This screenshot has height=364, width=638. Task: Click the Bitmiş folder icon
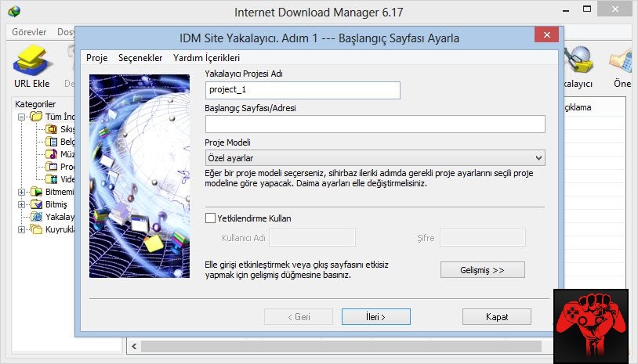pyautogui.click(x=36, y=204)
